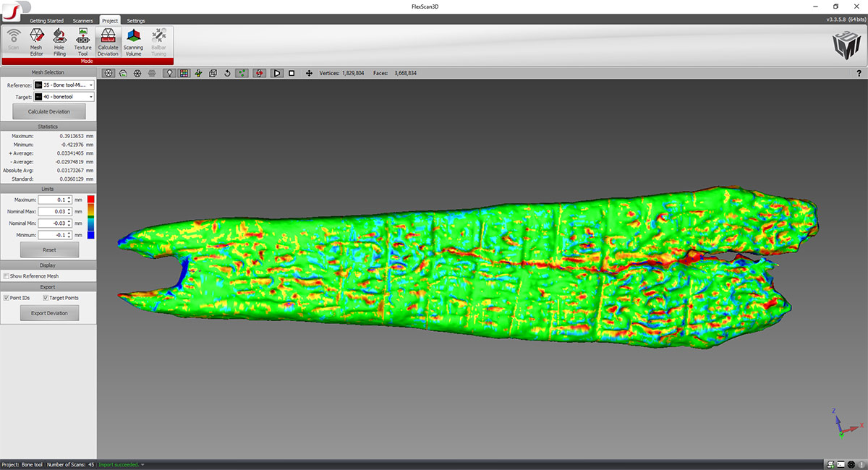The height and width of the screenshot is (470, 868).
Task: Open the Reference mesh dropdown
Action: click(90, 85)
